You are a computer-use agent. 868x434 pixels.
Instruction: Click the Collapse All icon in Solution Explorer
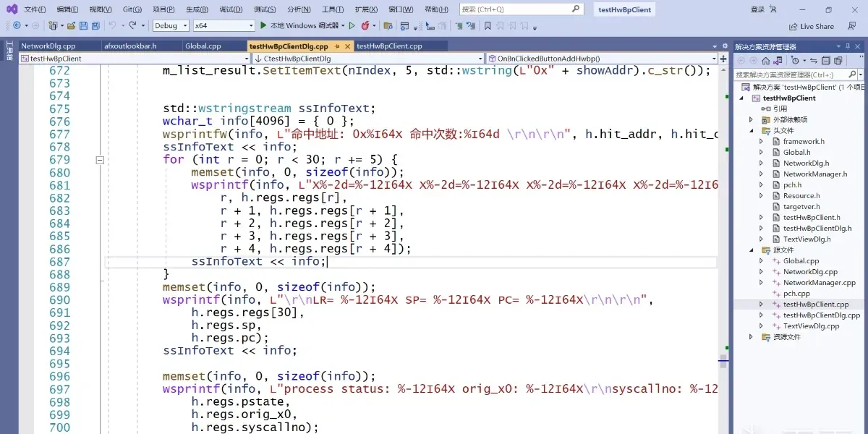pyautogui.click(x=827, y=61)
